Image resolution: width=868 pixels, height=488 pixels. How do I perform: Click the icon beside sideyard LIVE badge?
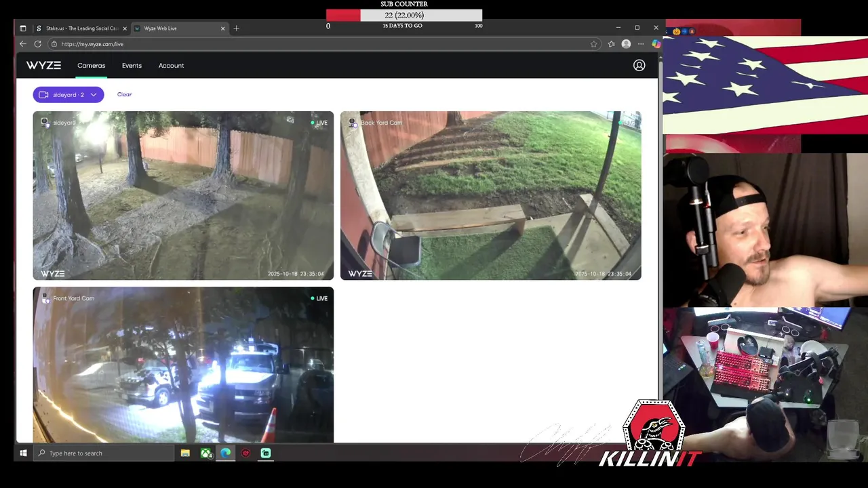point(290,120)
